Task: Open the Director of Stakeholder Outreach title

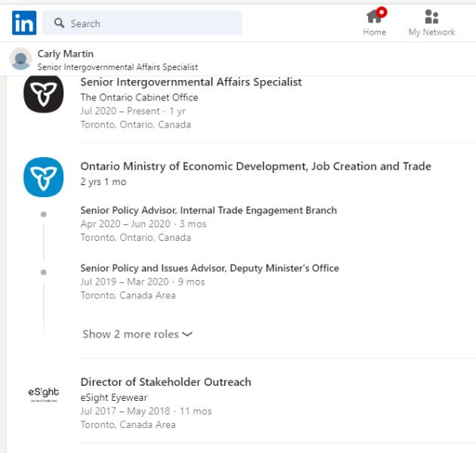Action: [x=165, y=382]
